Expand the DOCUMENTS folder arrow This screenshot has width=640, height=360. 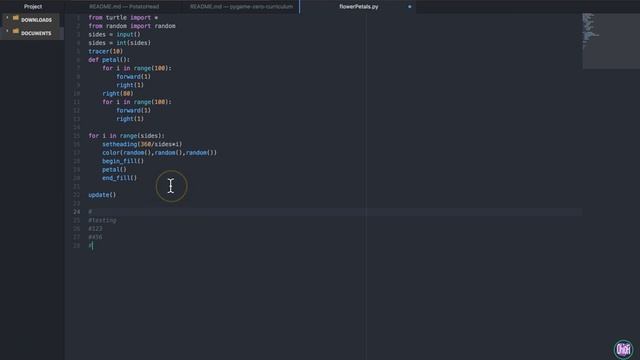pyautogui.click(x=7, y=31)
